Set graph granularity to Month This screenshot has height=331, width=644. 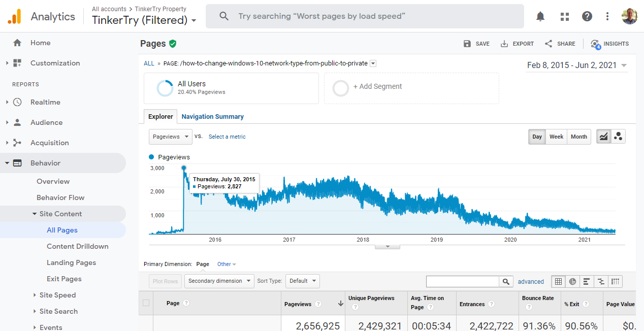578,137
